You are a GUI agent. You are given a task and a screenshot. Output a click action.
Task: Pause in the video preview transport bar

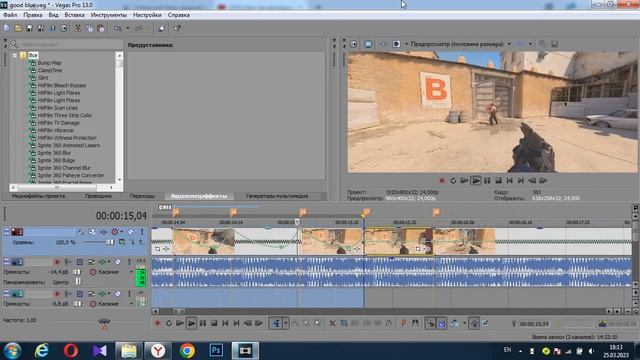point(487,180)
